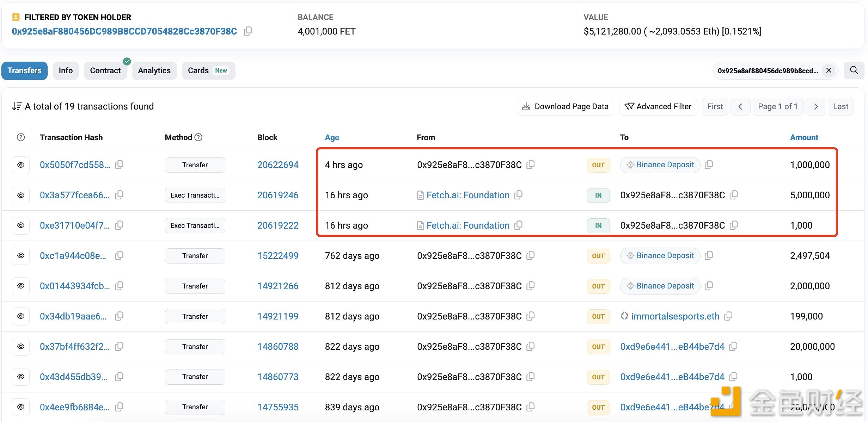This screenshot has height=422, width=868.
Task: Open address 0xd9e6e441...eB44be7d4 in block 14860773 row
Action: (x=672, y=377)
